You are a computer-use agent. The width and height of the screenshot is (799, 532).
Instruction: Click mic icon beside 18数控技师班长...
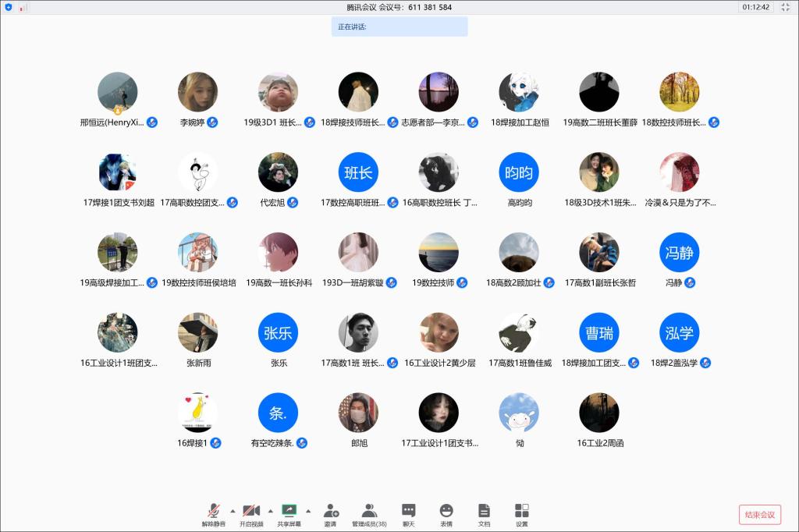[x=714, y=122]
